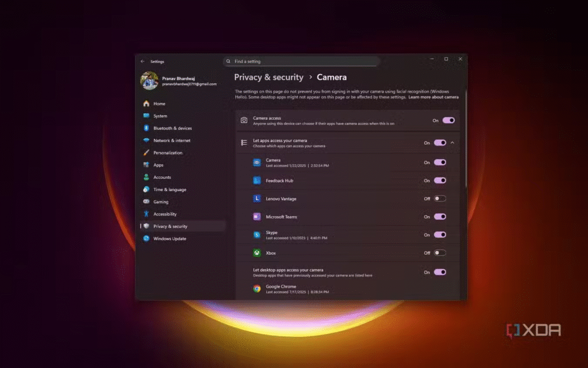
Task: Click the Feedback Hub app icon
Action: pos(257,181)
